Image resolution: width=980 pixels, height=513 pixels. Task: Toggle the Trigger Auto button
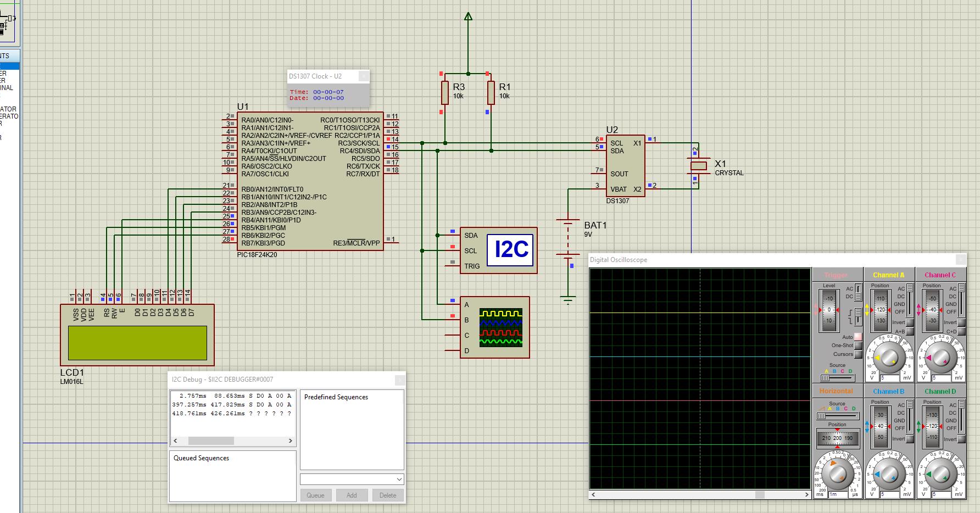[x=858, y=337]
